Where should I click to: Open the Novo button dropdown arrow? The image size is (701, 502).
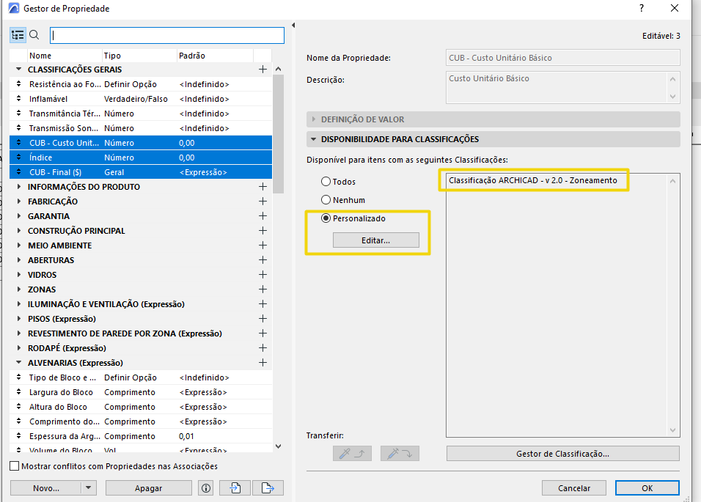(x=89, y=488)
